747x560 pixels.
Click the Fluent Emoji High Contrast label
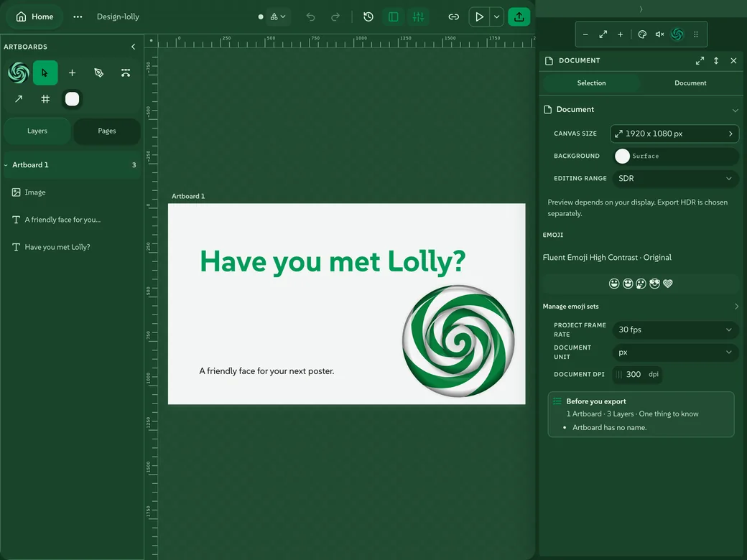pyautogui.click(x=607, y=257)
